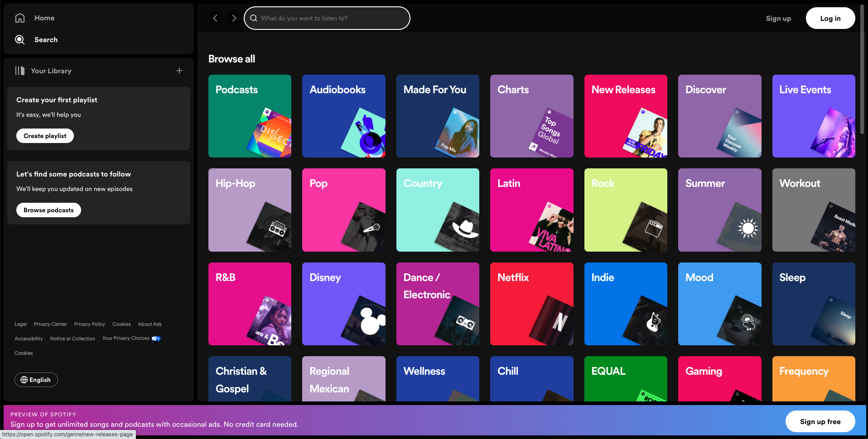
Task: Click the Home icon in sidebar
Action: point(20,18)
